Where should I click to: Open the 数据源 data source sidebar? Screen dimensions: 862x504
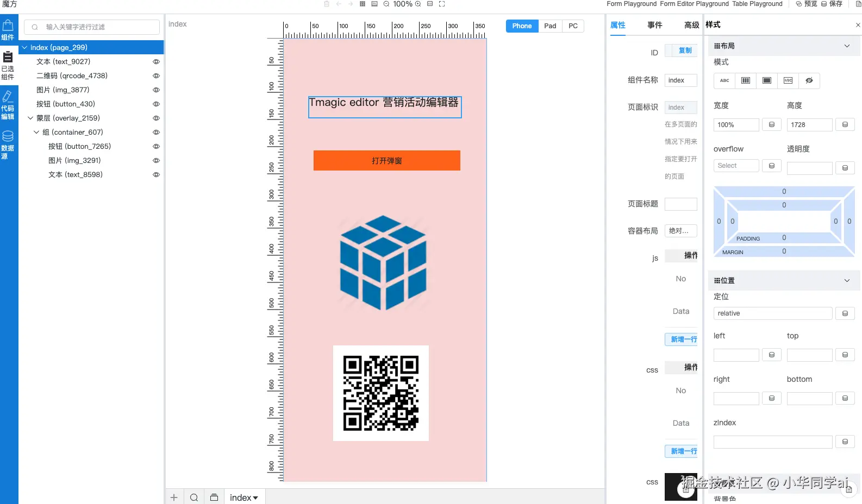(8, 145)
